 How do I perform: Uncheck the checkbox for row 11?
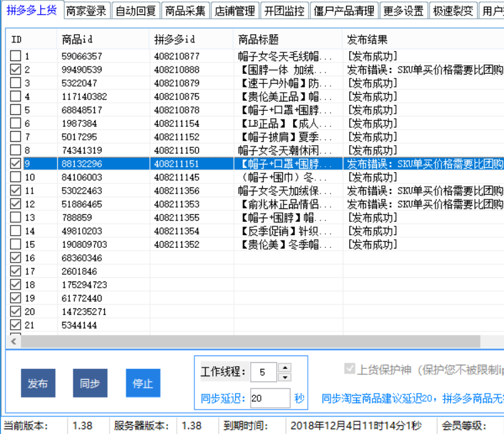pos(15,191)
